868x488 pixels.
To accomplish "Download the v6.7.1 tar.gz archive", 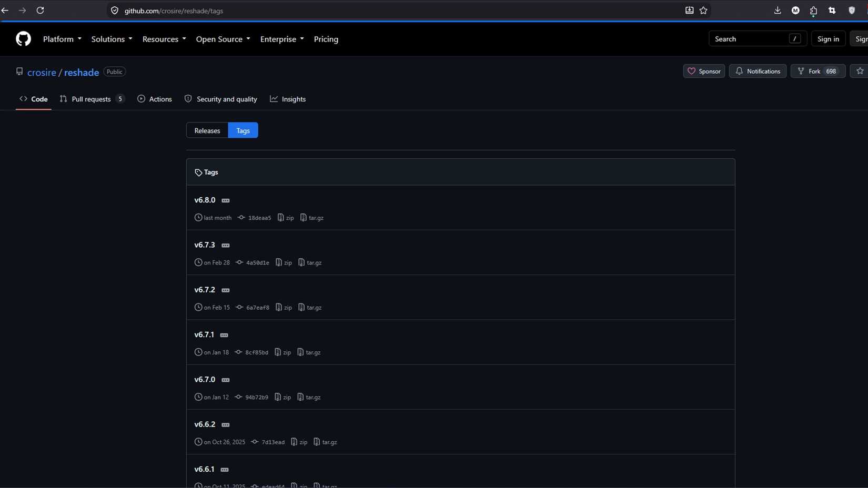I will point(309,352).
